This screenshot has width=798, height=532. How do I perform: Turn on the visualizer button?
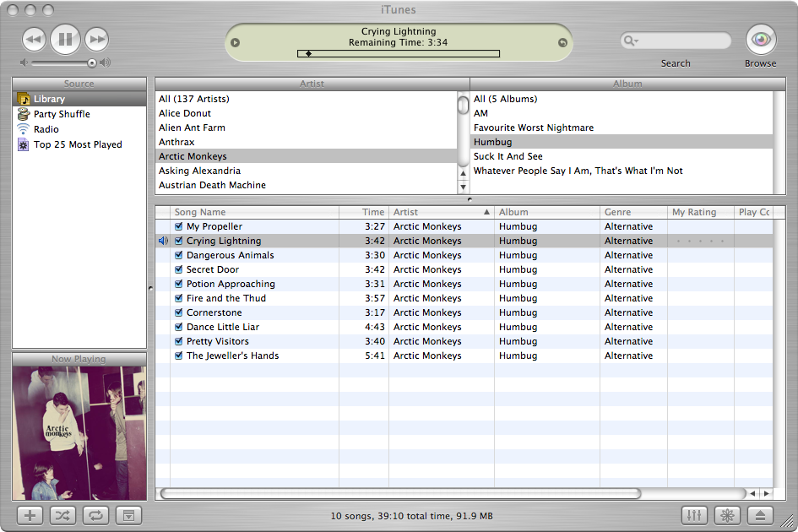(727, 516)
